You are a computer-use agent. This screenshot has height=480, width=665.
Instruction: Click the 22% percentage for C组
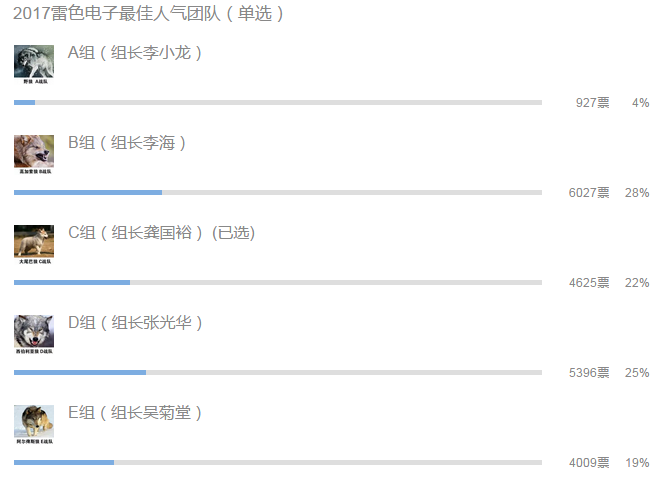click(637, 282)
